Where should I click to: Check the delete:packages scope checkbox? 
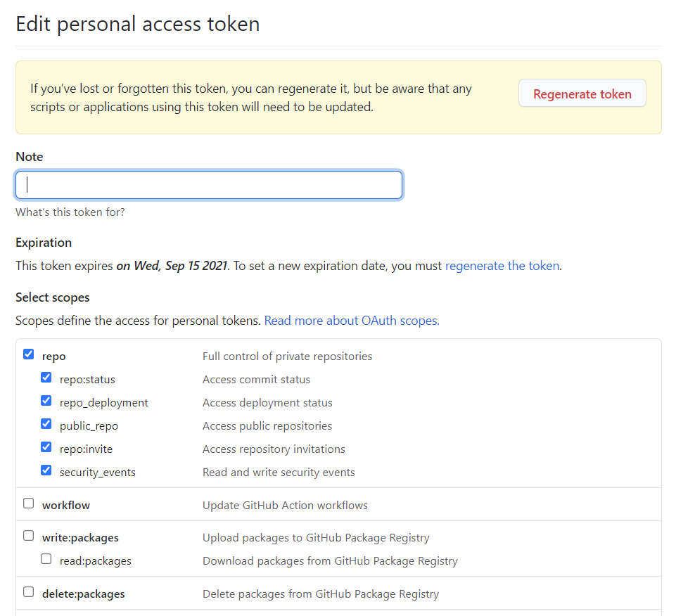pos(28,592)
